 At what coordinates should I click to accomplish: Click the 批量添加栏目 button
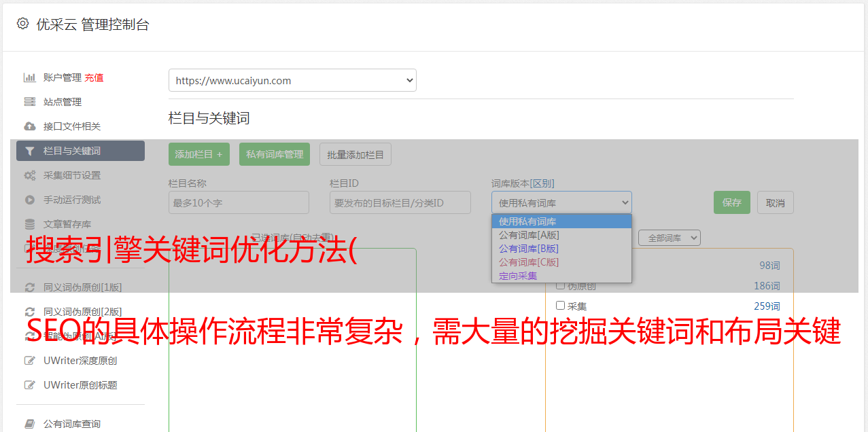[x=355, y=154]
